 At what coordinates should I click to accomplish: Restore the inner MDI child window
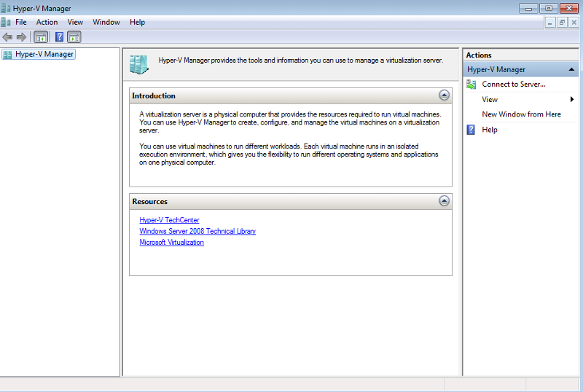click(562, 23)
